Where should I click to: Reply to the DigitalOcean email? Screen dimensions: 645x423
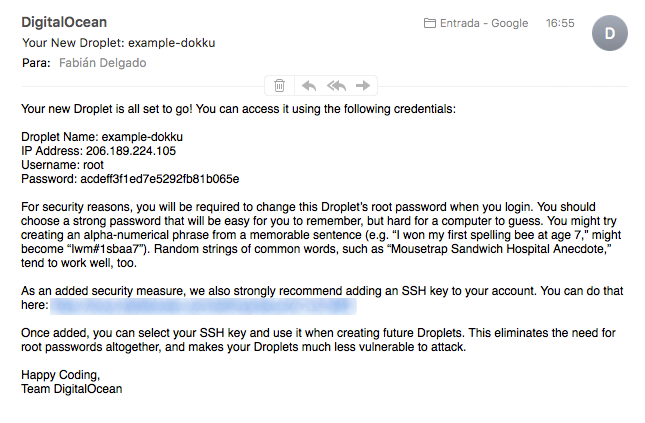309,86
